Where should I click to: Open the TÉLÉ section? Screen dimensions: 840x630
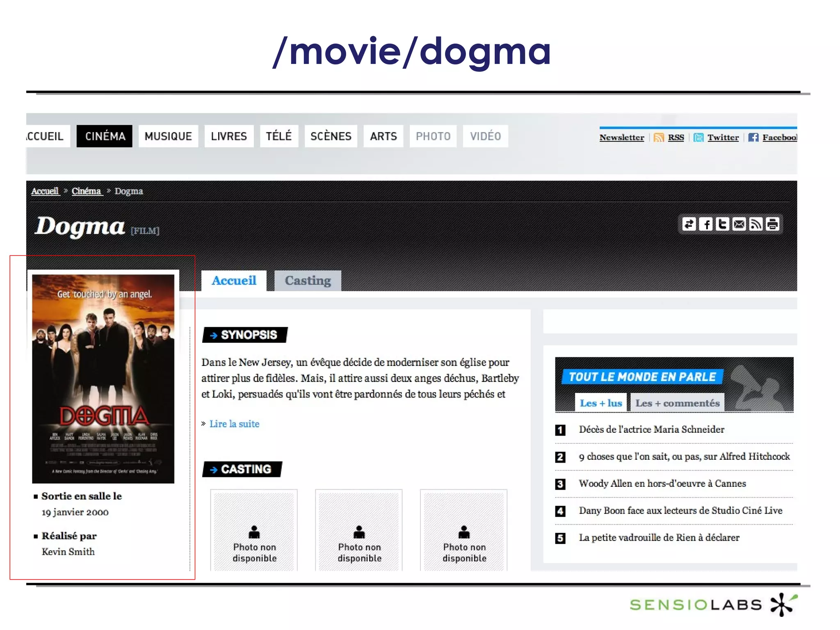pyautogui.click(x=279, y=136)
